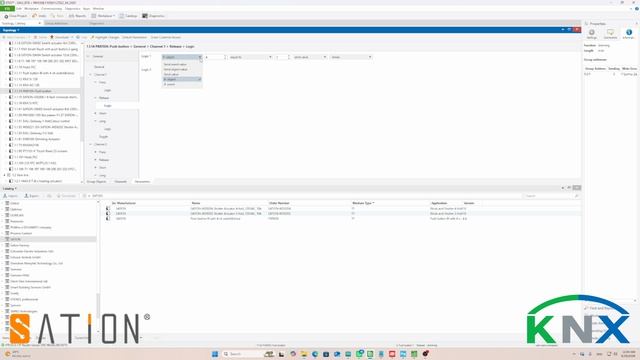This screenshot has width=640, height=360.
Task: Select 'Push button 8f' device in the topology tree
Action: click(44, 73)
